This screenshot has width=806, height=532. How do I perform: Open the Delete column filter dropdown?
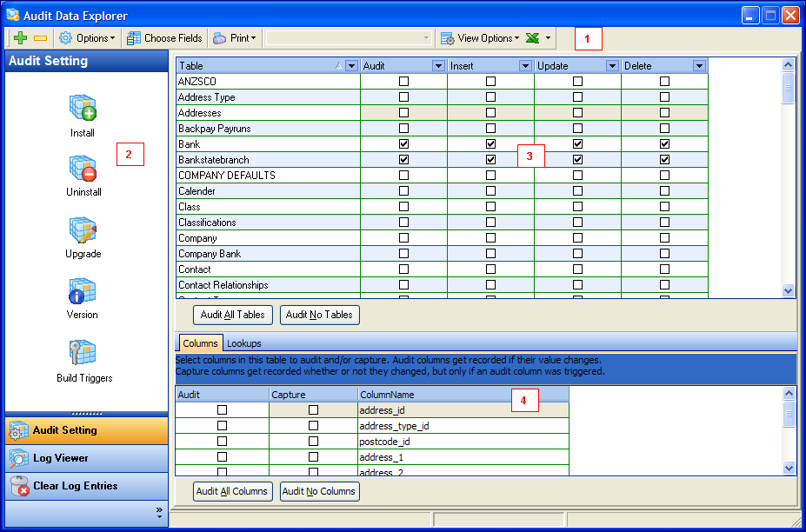pos(699,66)
